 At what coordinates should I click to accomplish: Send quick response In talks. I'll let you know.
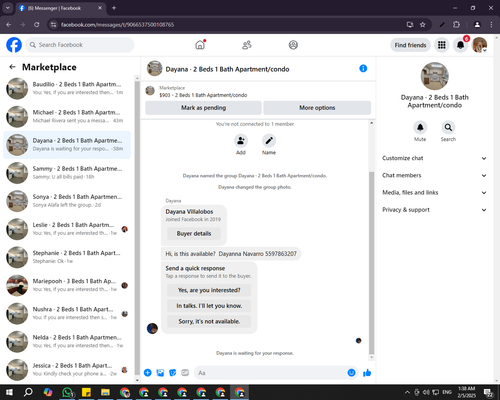tap(209, 306)
